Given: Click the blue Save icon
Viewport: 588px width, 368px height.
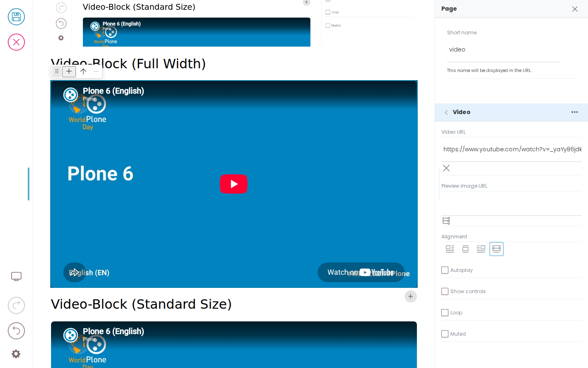Looking at the screenshot, I should tap(16, 17).
